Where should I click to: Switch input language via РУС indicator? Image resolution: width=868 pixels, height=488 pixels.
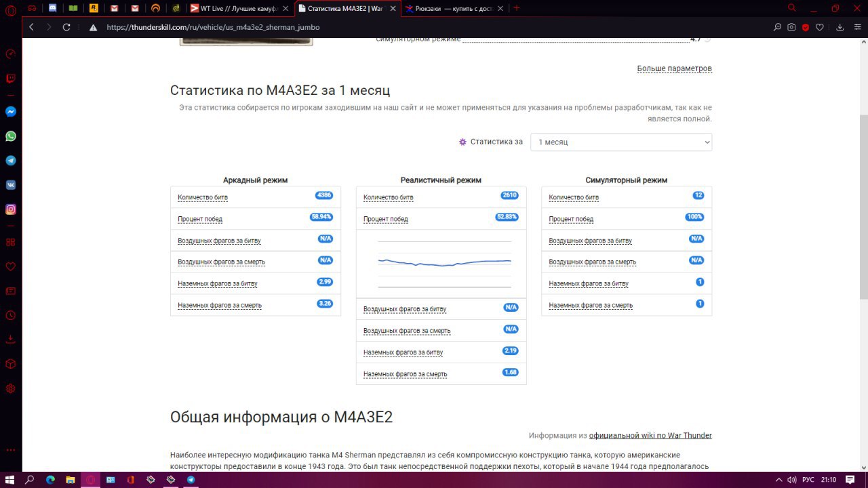click(808, 479)
